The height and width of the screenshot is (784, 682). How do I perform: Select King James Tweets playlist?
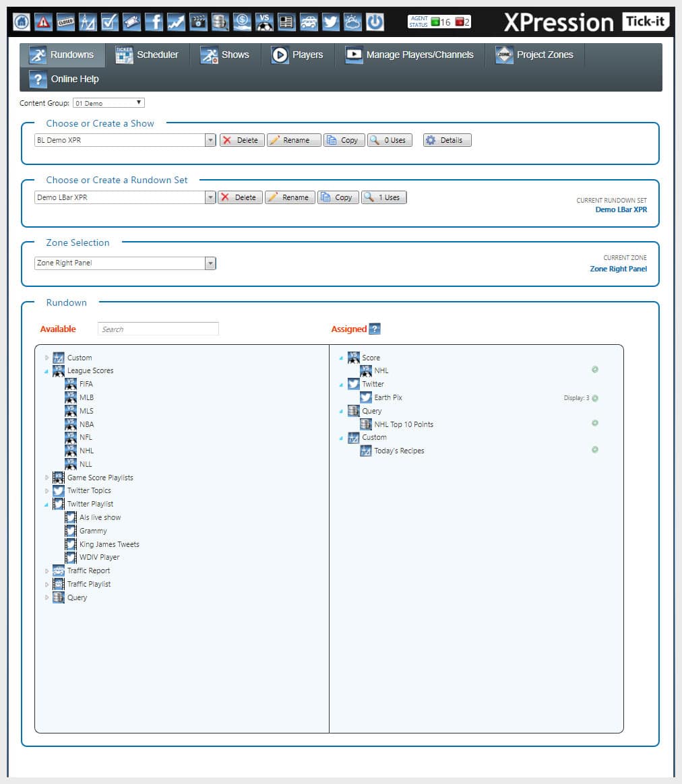coord(109,544)
